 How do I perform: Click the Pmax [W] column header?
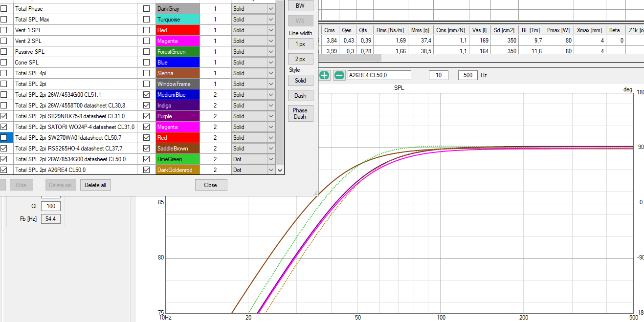pyautogui.click(x=559, y=30)
